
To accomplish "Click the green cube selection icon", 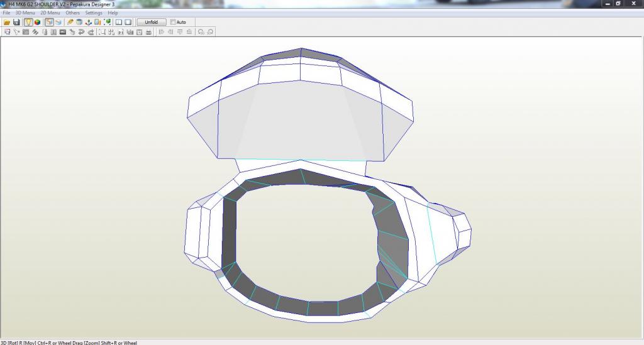I will pyautogui.click(x=107, y=22).
